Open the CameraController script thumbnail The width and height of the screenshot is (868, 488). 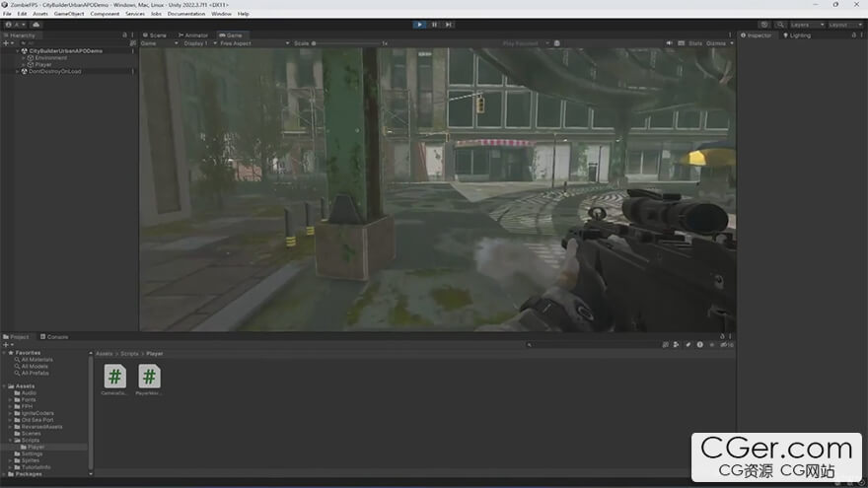coord(114,377)
